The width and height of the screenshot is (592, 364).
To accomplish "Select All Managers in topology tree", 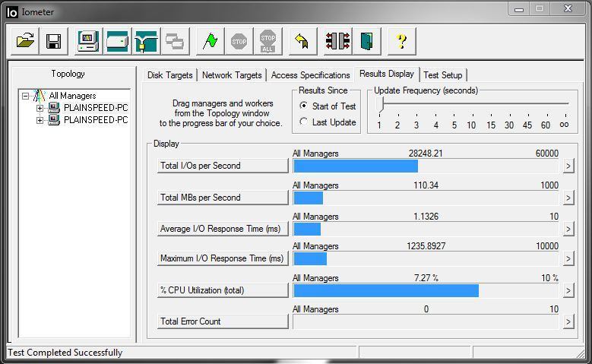I will point(72,96).
